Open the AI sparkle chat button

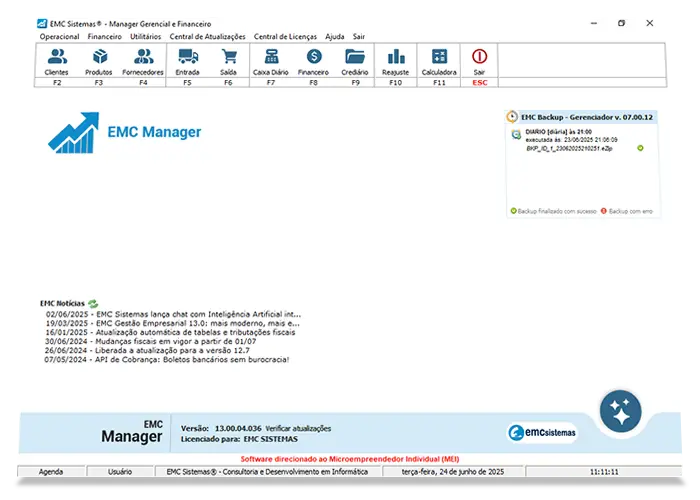point(621,411)
